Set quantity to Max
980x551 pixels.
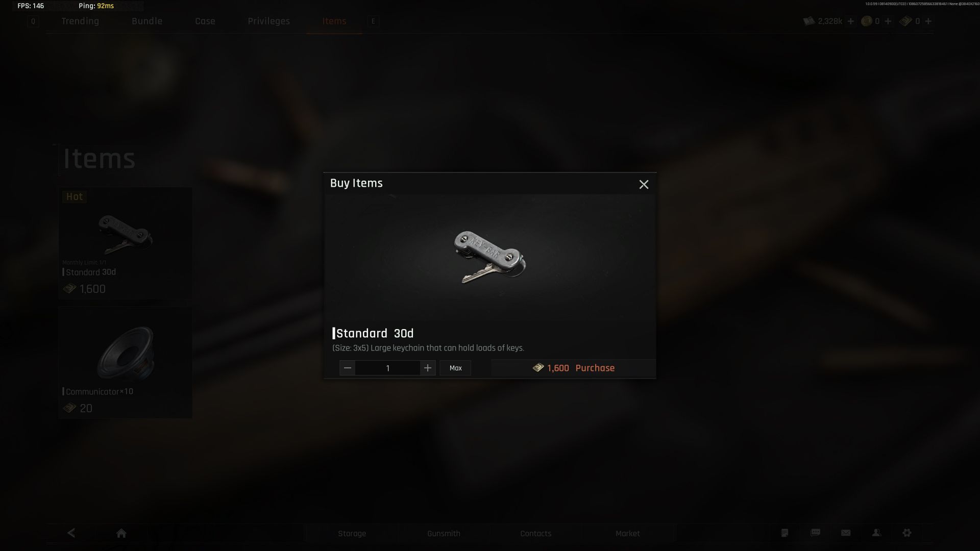(x=455, y=368)
